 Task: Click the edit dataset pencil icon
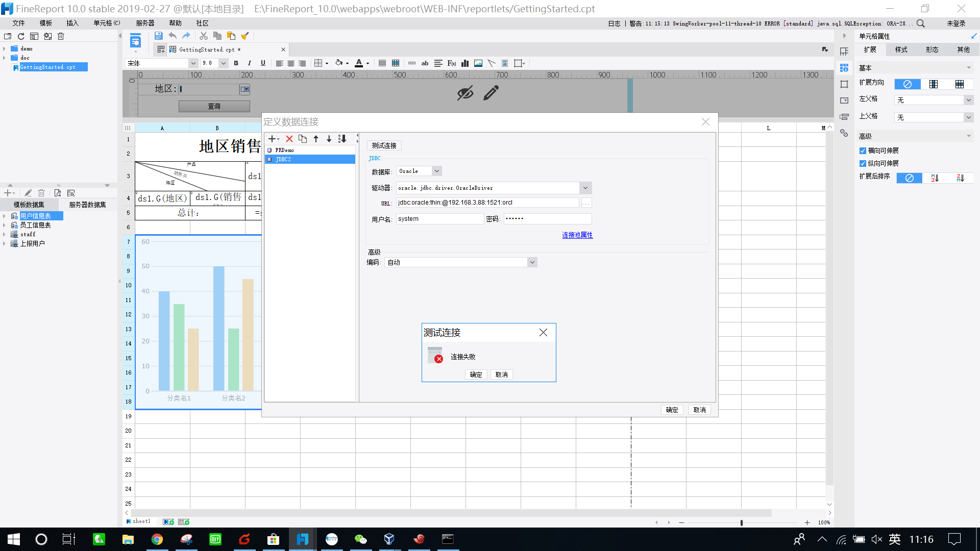point(28,193)
